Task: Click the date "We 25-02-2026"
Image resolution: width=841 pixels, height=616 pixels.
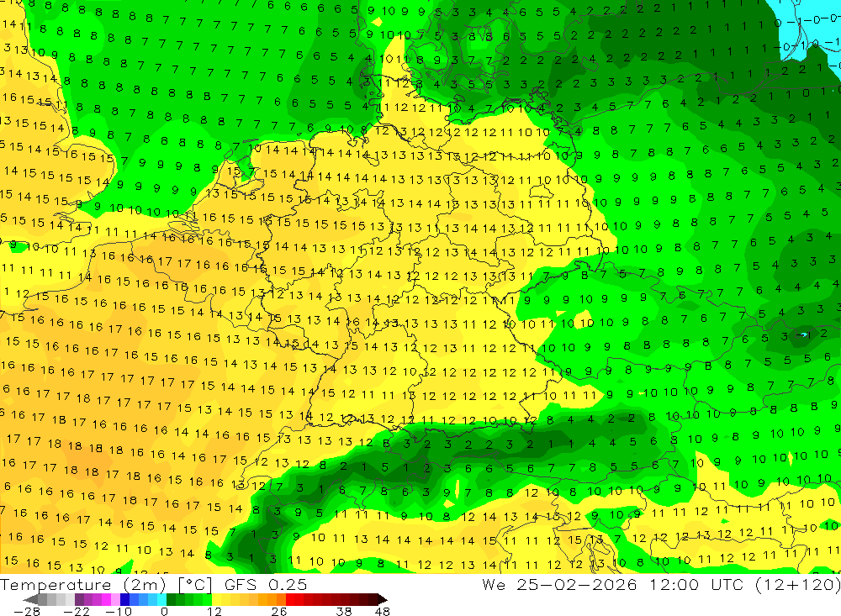Action: [x=559, y=584]
